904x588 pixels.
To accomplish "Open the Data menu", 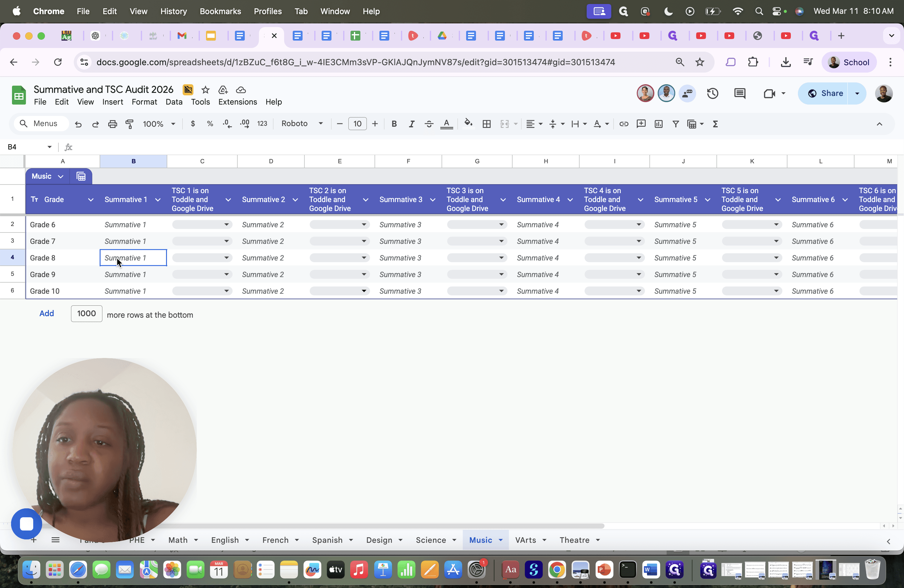I will (174, 102).
